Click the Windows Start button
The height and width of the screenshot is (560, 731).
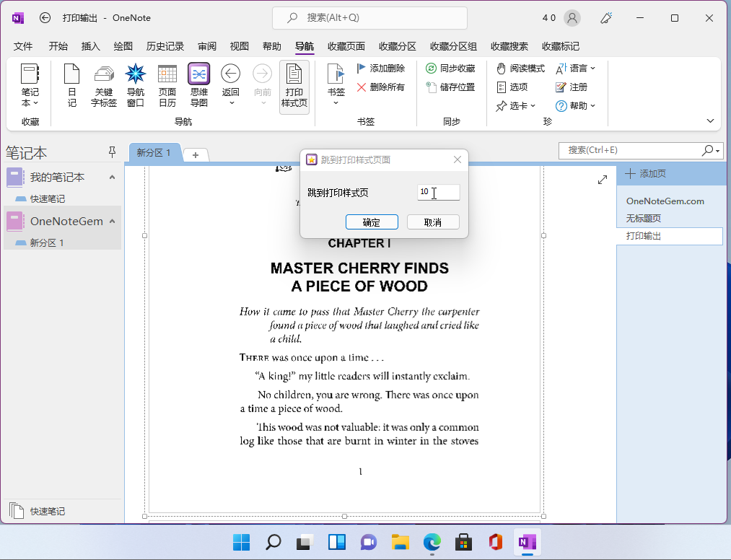click(x=242, y=542)
